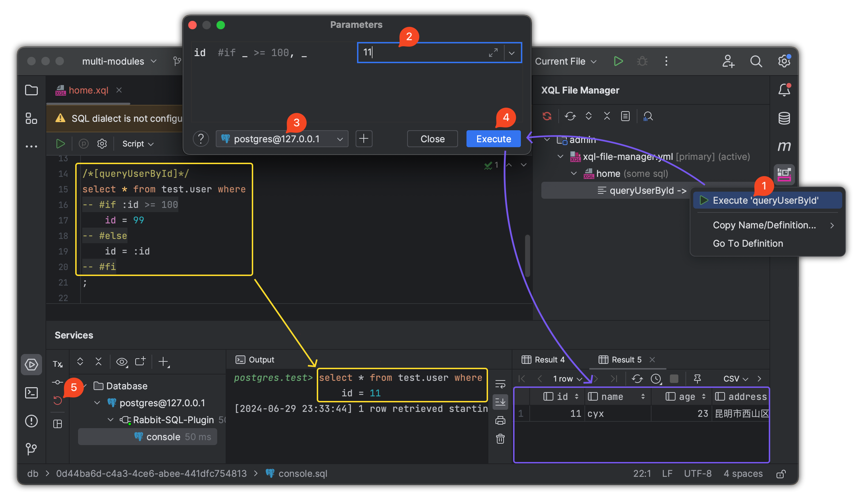Open Problems tool window icon
This screenshot has width=862, height=504.
(x=31, y=421)
